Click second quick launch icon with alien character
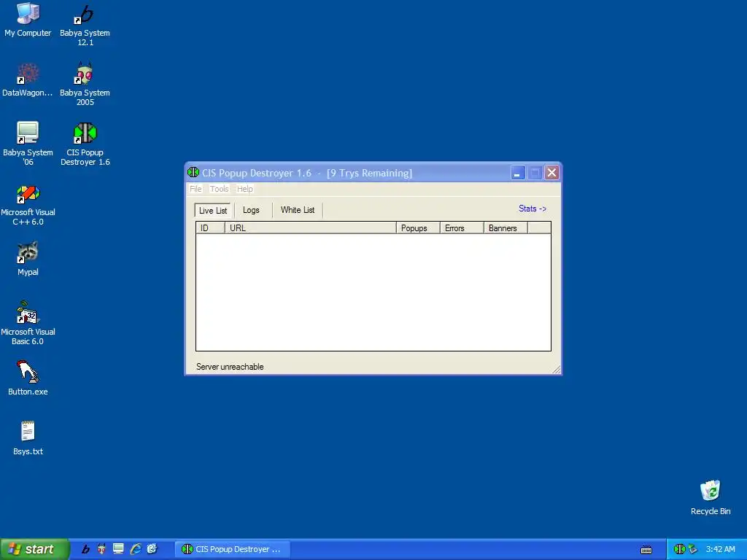747x560 pixels. [x=101, y=549]
